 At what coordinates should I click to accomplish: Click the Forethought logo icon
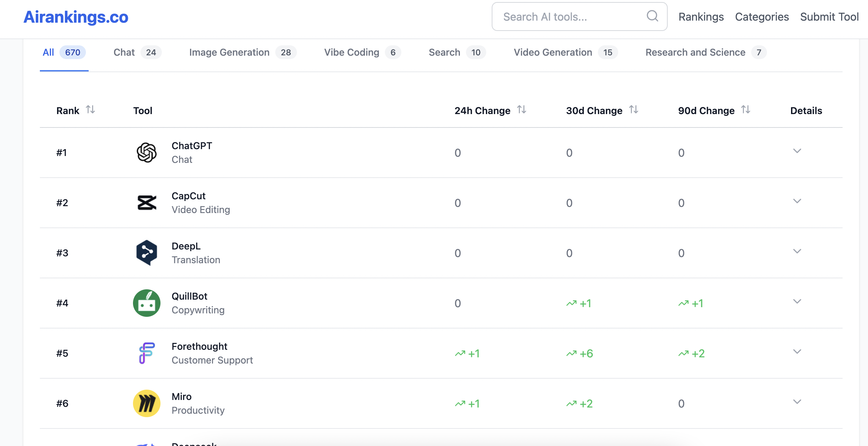147,353
